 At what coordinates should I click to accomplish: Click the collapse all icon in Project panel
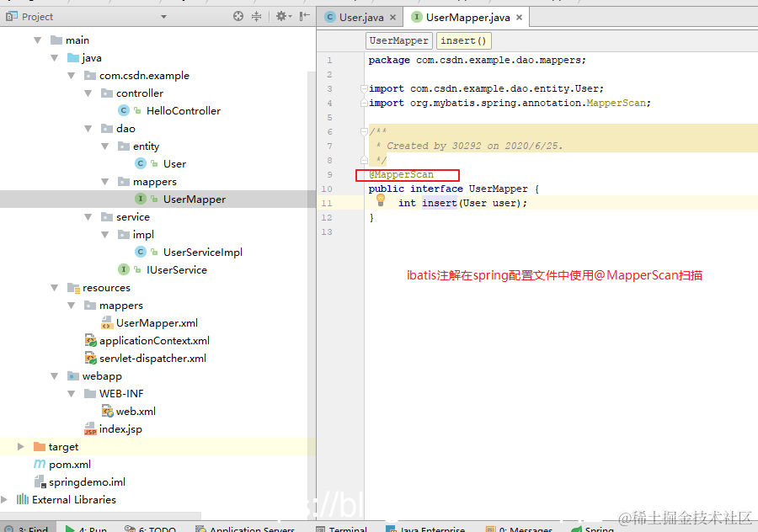[256, 17]
